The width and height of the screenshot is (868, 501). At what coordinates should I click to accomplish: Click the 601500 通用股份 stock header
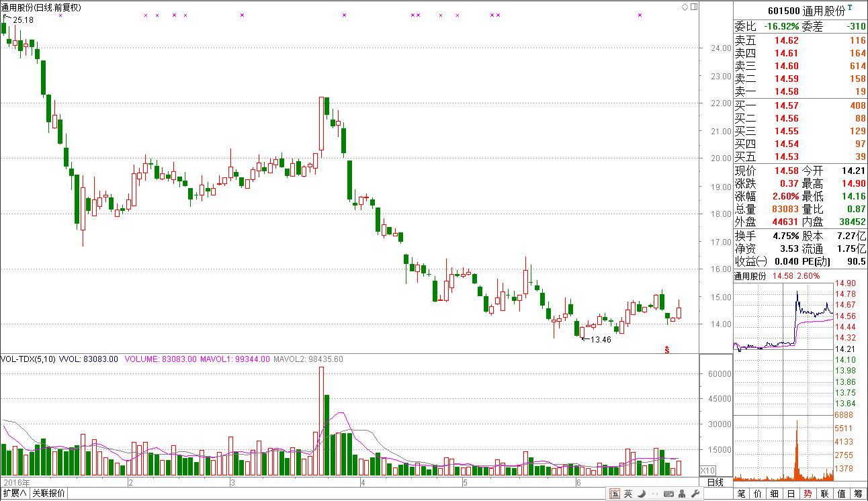coord(806,10)
